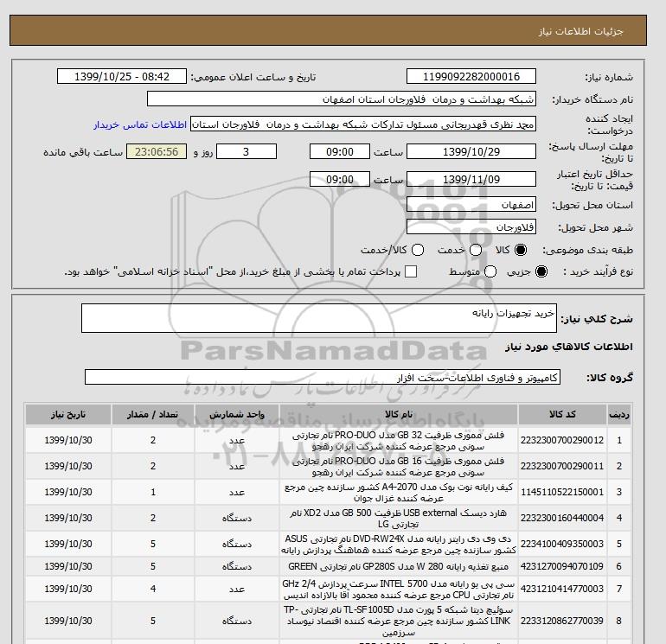Click the USB external 500 GB hard disk name
This screenshot has width=666, height=644.
pos(399,519)
